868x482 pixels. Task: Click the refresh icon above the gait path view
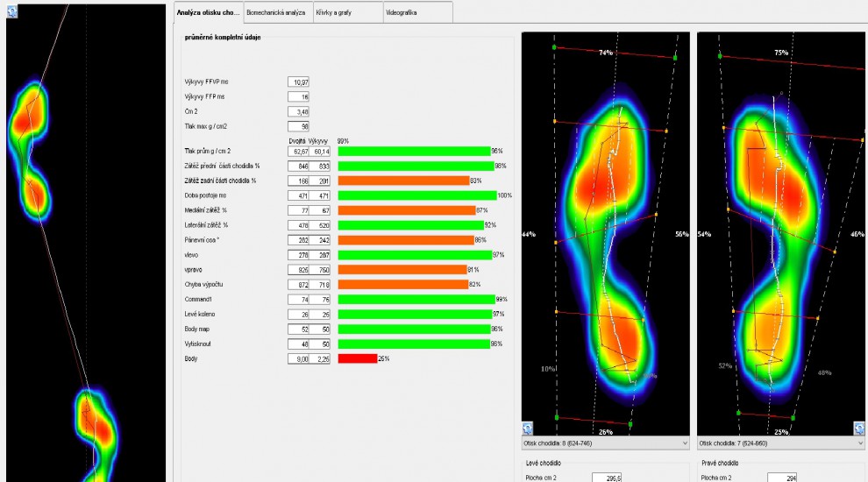coord(12,11)
